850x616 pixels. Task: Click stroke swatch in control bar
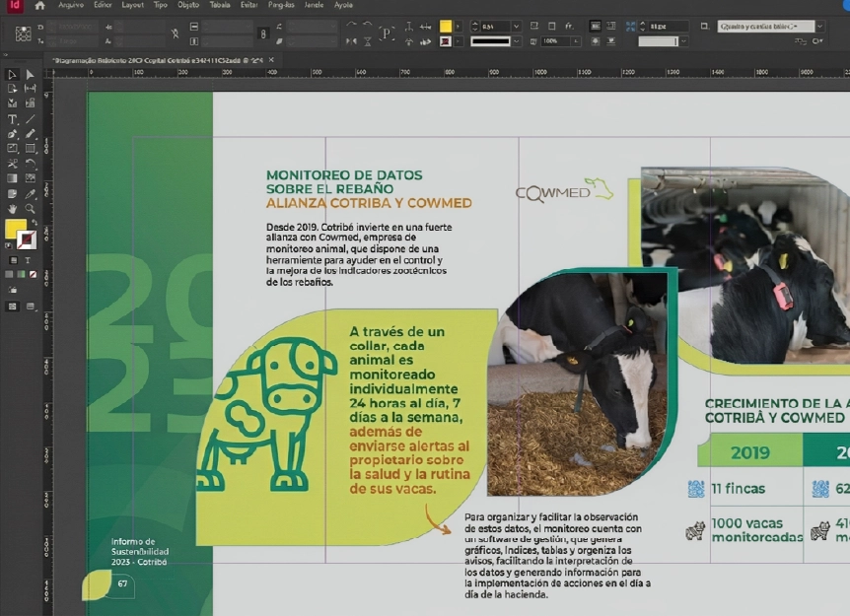coord(446,41)
